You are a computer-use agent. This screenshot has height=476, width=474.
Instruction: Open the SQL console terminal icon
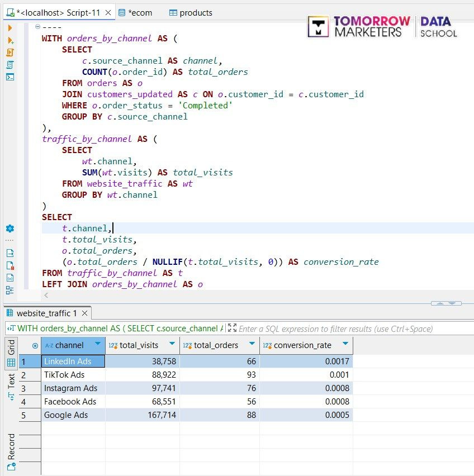(10, 77)
